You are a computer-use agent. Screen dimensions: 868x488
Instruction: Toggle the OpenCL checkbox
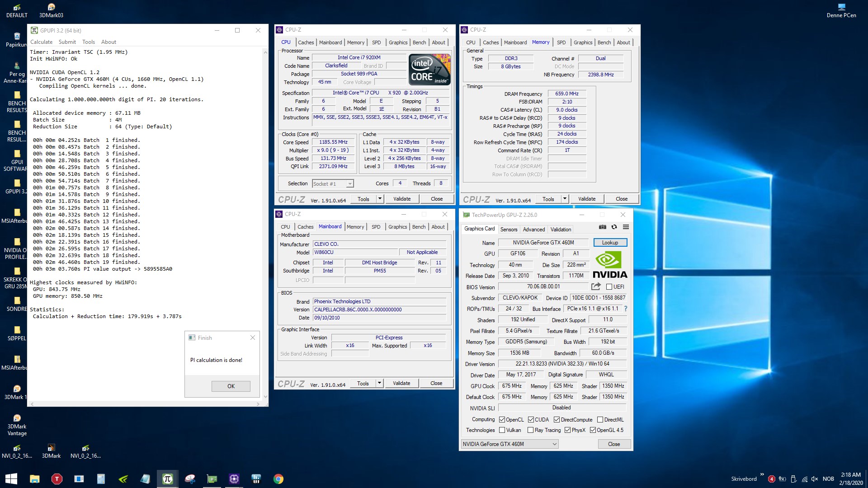tap(502, 419)
